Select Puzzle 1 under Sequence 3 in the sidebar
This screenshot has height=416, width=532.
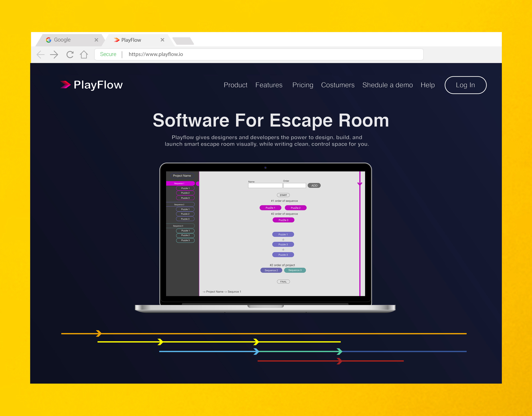(x=185, y=231)
